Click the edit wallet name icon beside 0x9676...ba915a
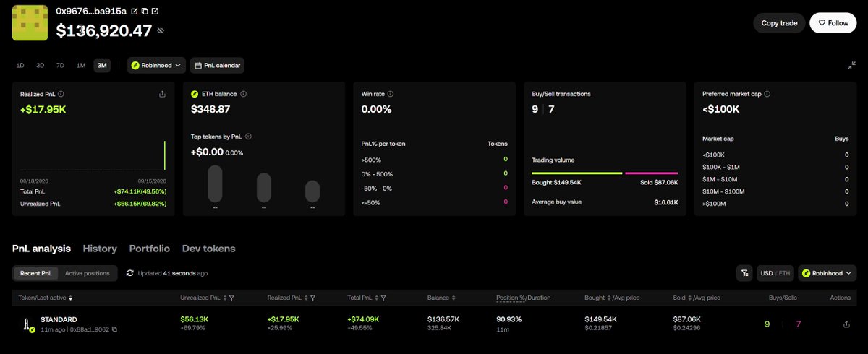868x354 pixels. coord(135,12)
